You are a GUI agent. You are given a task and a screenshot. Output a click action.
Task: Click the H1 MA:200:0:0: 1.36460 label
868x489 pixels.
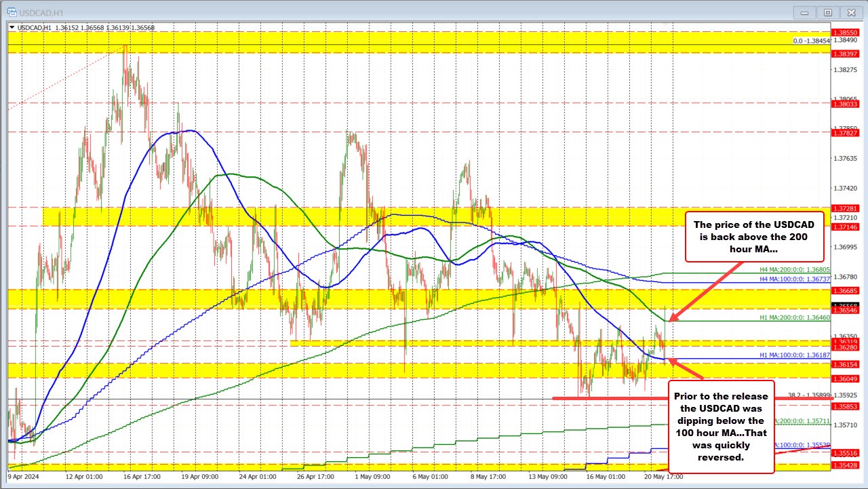click(x=795, y=317)
